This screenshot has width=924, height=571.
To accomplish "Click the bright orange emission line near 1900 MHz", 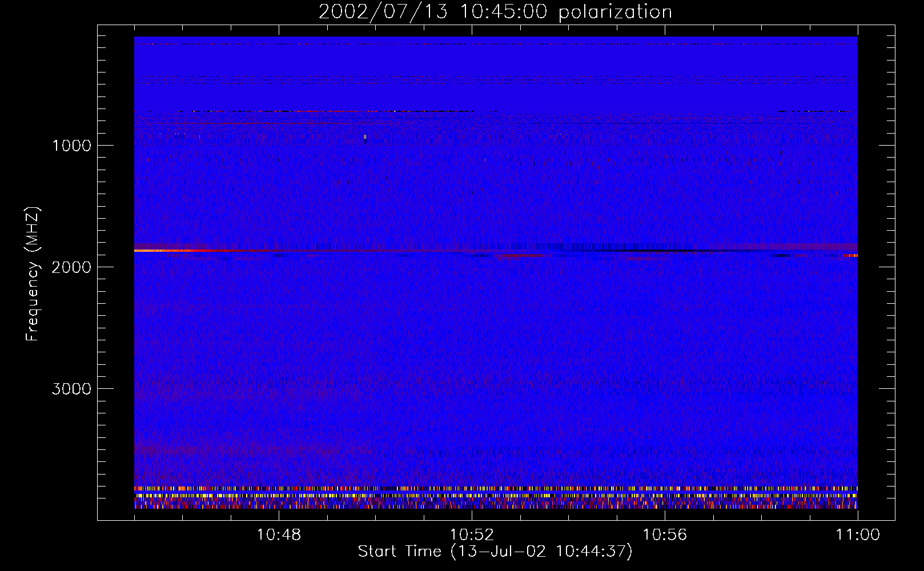I will pyautogui.click(x=171, y=251).
